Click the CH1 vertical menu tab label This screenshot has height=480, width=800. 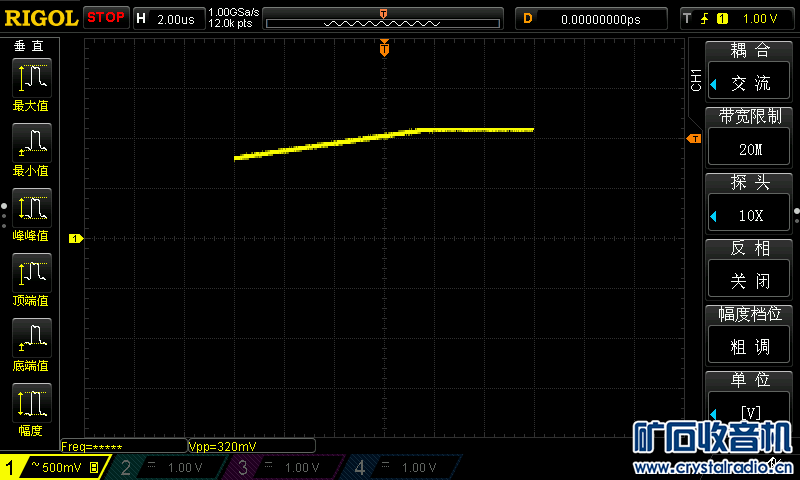tap(695, 80)
